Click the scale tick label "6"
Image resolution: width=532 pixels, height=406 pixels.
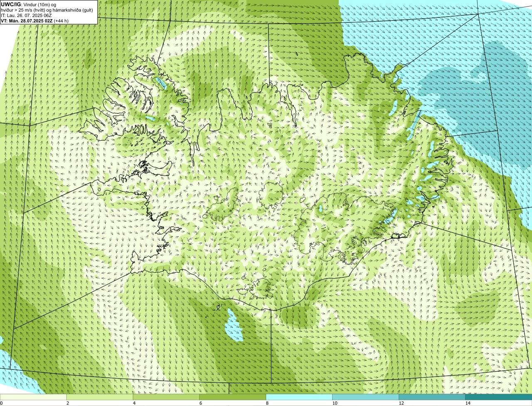pyautogui.click(x=200, y=403)
